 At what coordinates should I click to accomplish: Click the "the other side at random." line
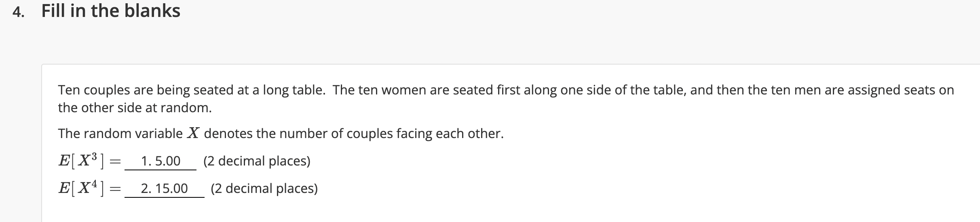(x=135, y=108)
